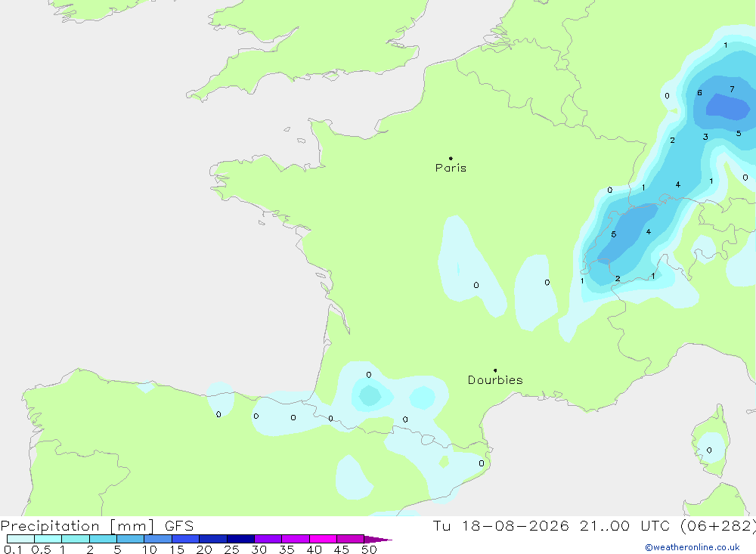
Task: Pick the 0.1–0.5 mm legend color swatch
Action: click(x=20, y=539)
